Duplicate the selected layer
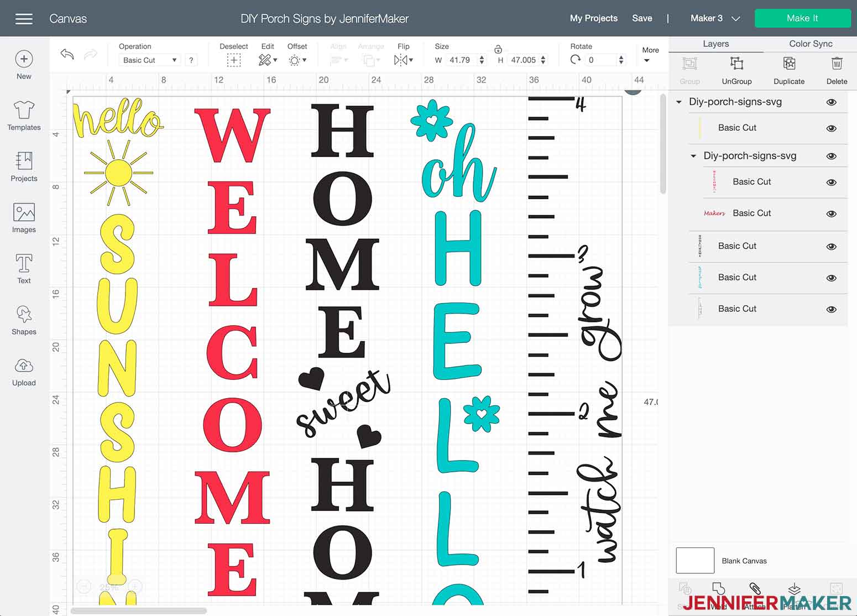This screenshot has height=616, width=857. coord(789,71)
